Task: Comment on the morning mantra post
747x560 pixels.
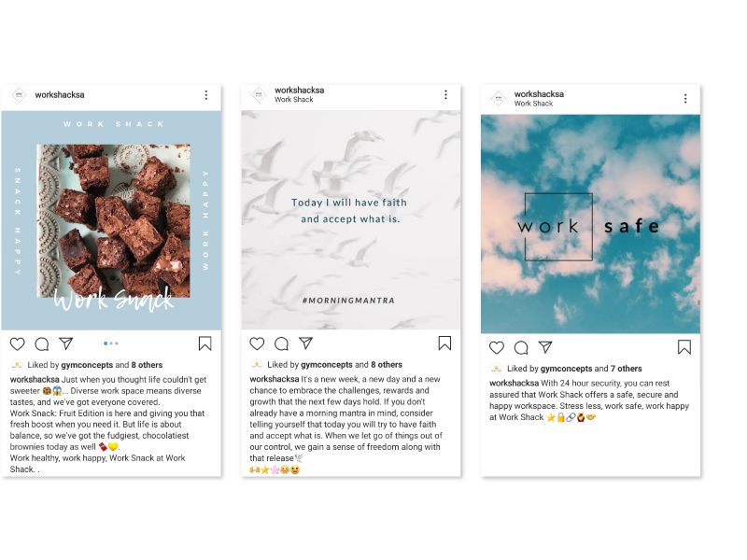Action: point(282,343)
